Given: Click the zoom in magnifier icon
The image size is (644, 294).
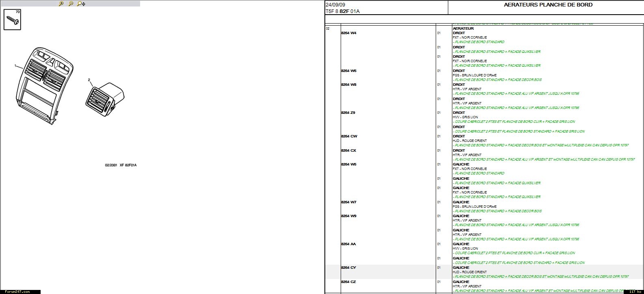Looking at the screenshot, I should click(x=61, y=4).
